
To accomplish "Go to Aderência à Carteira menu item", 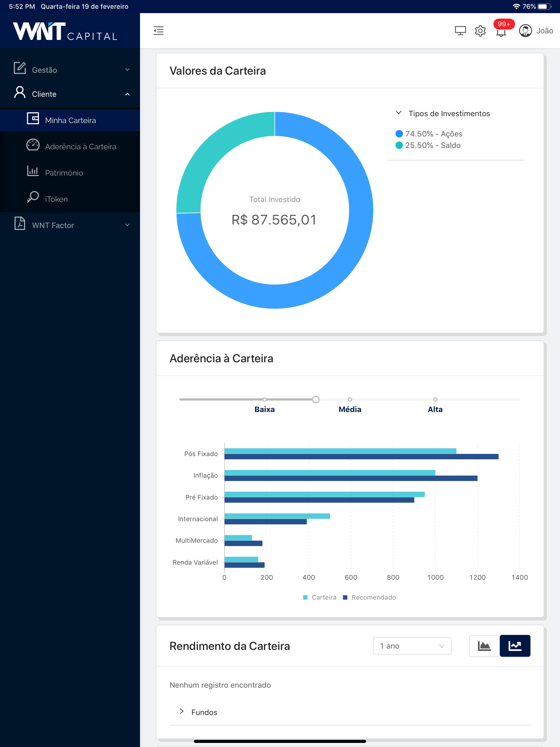I will 70,147.
